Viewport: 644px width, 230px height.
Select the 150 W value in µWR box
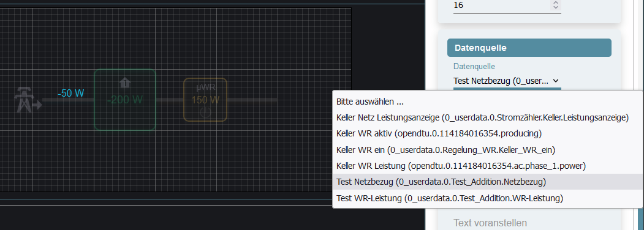pyautogui.click(x=205, y=100)
